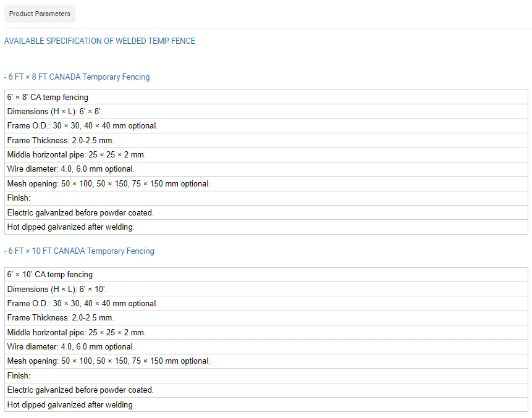Image resolution: width=532 pixels, height=418 pixels.
Task: Select Wire diameter row in the 10 FT table
Action: click(x=70, y=347)
